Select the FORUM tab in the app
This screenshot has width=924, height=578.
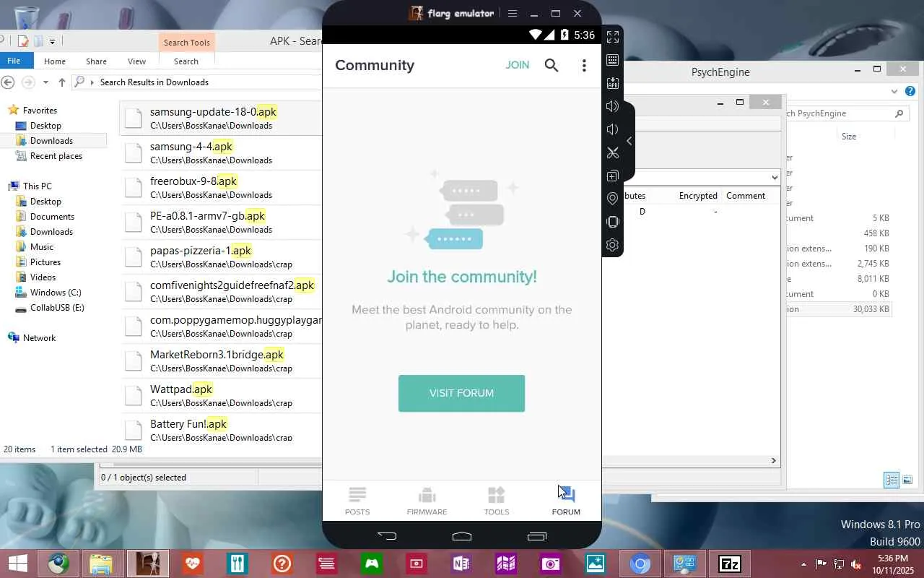[566, 501]
